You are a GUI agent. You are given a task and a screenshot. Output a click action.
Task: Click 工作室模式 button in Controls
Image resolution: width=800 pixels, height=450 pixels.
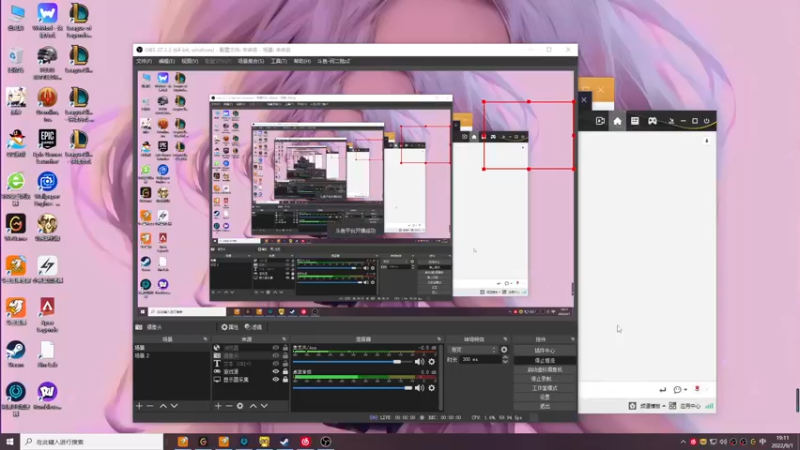point(544,388)
